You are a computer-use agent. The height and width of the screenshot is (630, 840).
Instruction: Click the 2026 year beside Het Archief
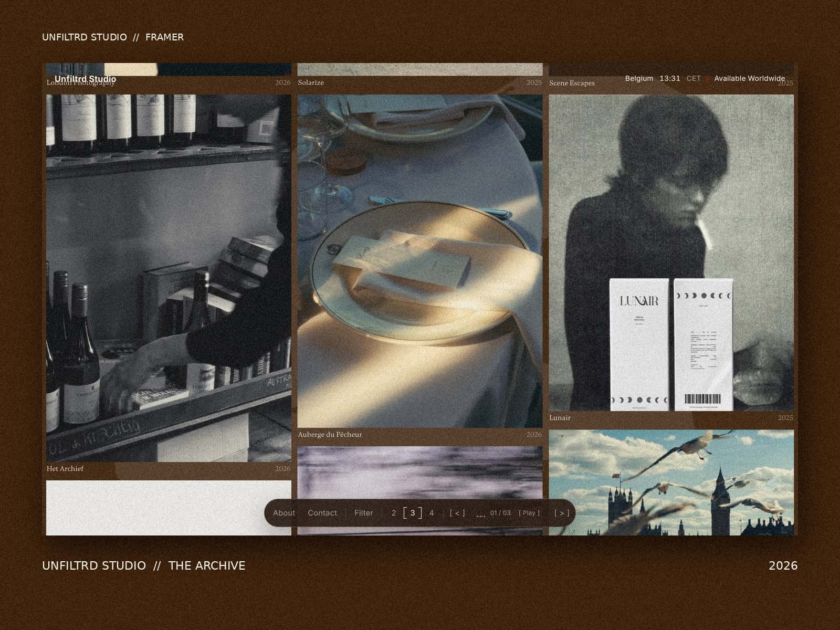point(282,469)
